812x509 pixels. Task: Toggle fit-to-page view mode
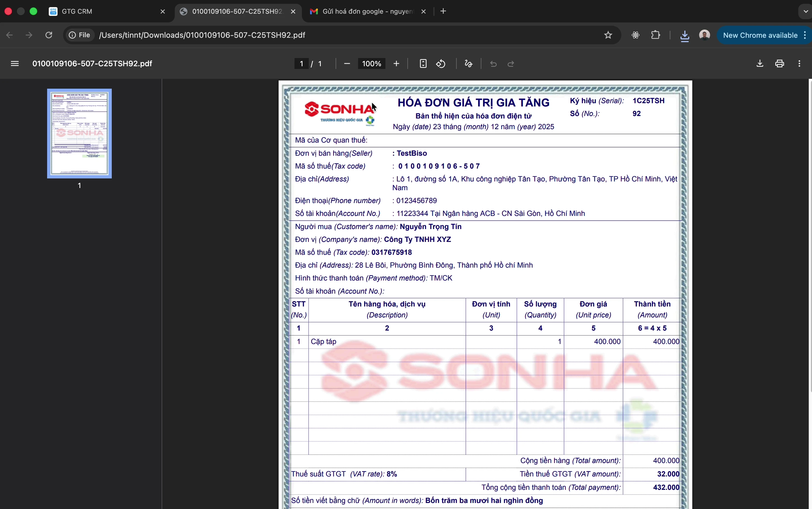pyautogui.click(x=423, y=63)
